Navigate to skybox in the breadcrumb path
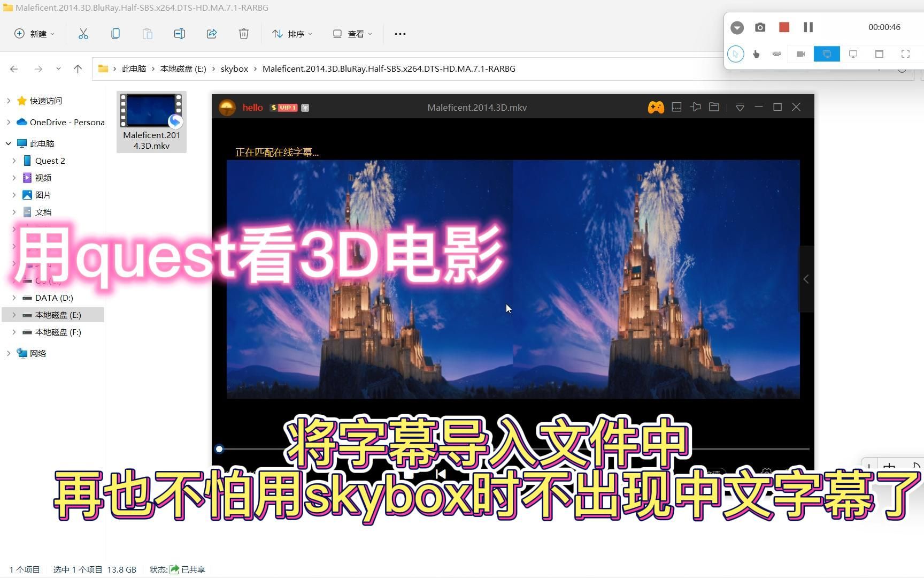 click(234, 69)
